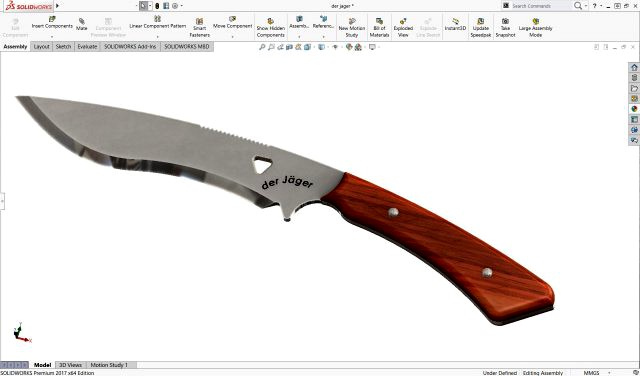The height and width of the screenshot is (376, 640).
Task: Open SOLIDWORKS Add-Ins tab
Action: (130, 47)
